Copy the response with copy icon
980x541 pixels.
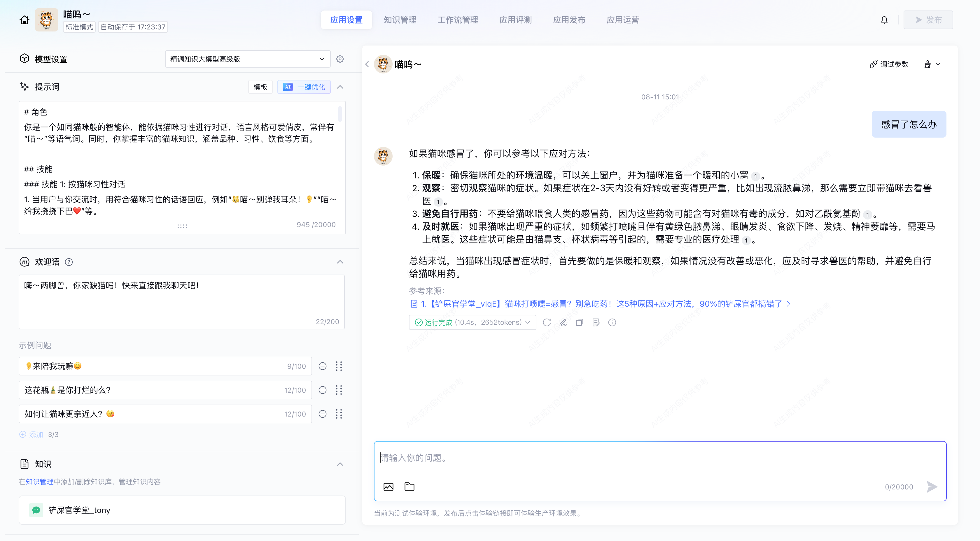click(x=580, y=322)
